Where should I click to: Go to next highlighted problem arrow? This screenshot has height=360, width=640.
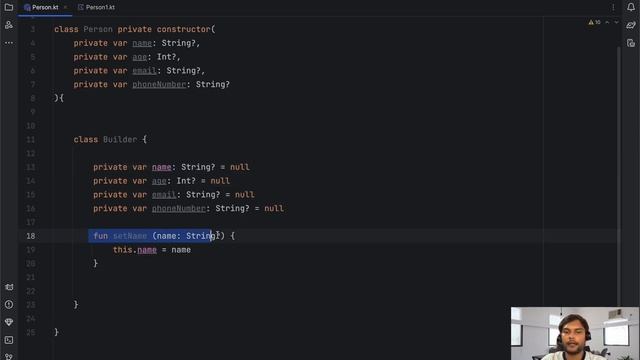coord(616,22)
